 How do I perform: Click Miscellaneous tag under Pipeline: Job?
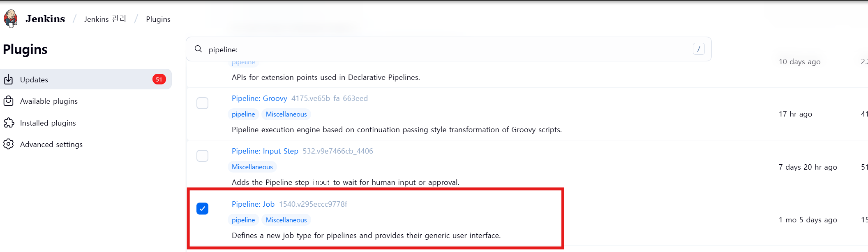(x=286, y=220)
